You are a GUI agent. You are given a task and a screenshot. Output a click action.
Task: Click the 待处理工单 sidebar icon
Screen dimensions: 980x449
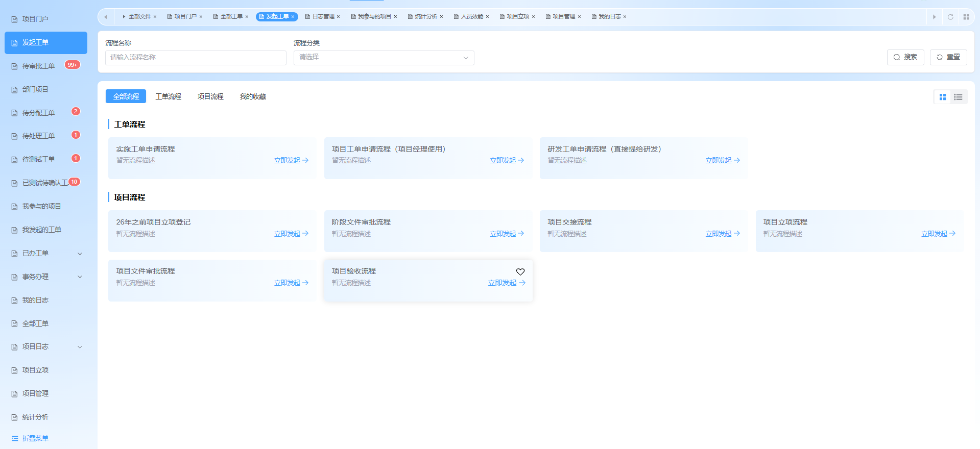coord(14,136)
